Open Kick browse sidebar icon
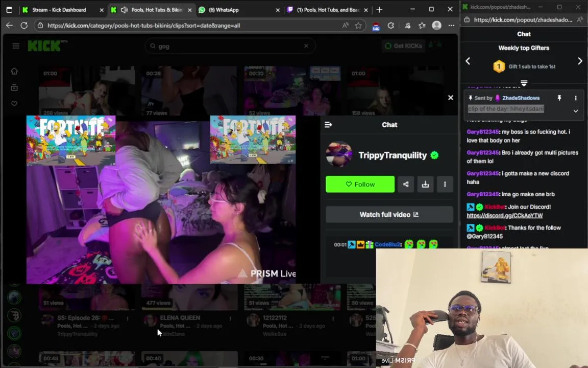The height and width of the screenshot is (368, 588). (14, 87)
